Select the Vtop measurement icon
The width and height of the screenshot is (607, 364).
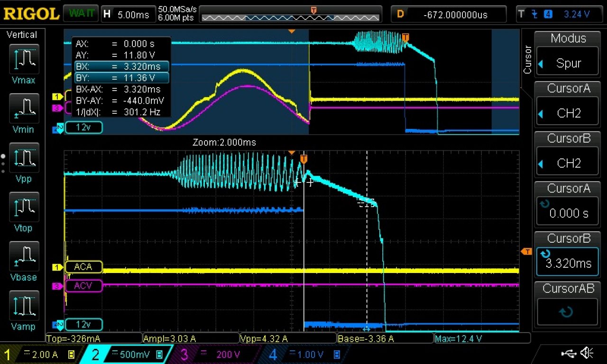coord(24,207)
